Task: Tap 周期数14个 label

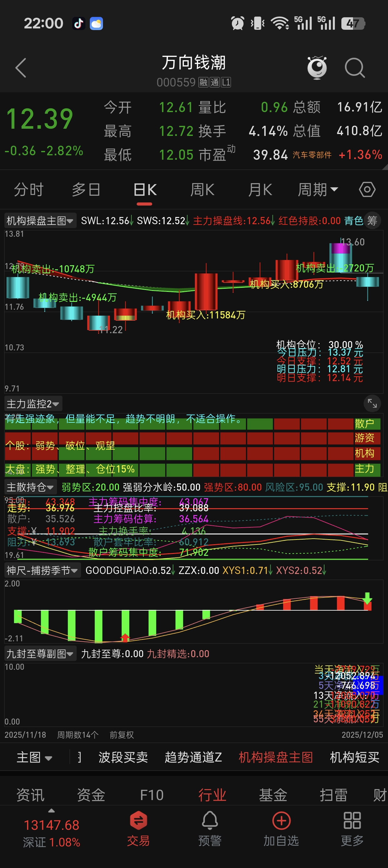Action: 78,735
